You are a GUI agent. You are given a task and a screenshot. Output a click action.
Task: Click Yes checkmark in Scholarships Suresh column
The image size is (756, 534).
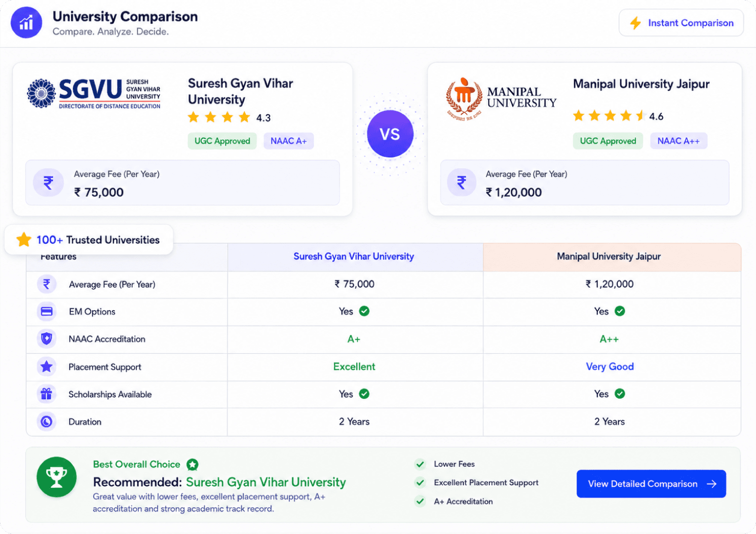[364, 394]
